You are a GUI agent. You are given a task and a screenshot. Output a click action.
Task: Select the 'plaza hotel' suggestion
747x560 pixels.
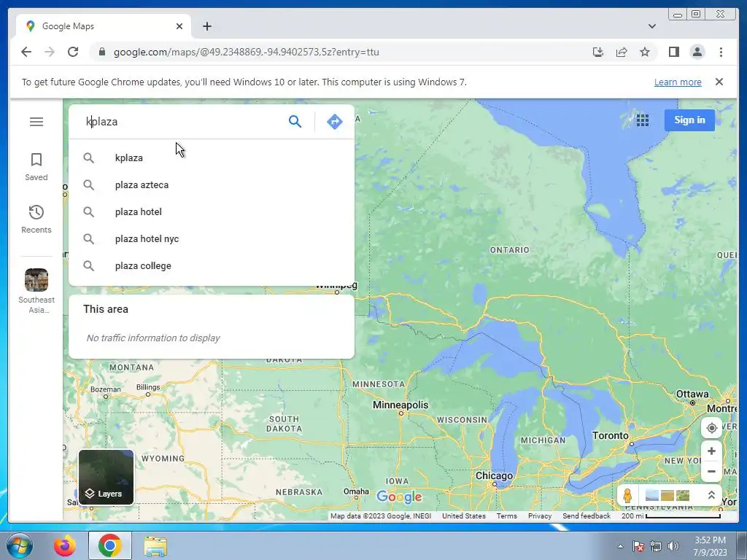pos(212,212)
